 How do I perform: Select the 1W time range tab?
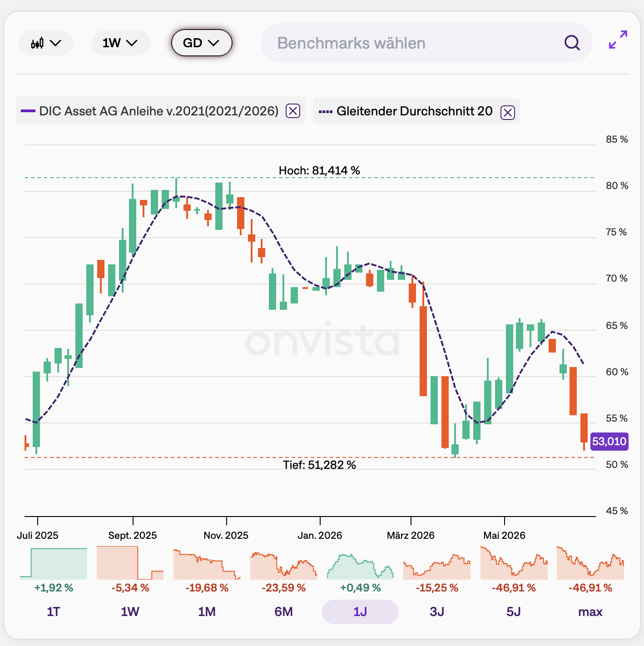130,612
